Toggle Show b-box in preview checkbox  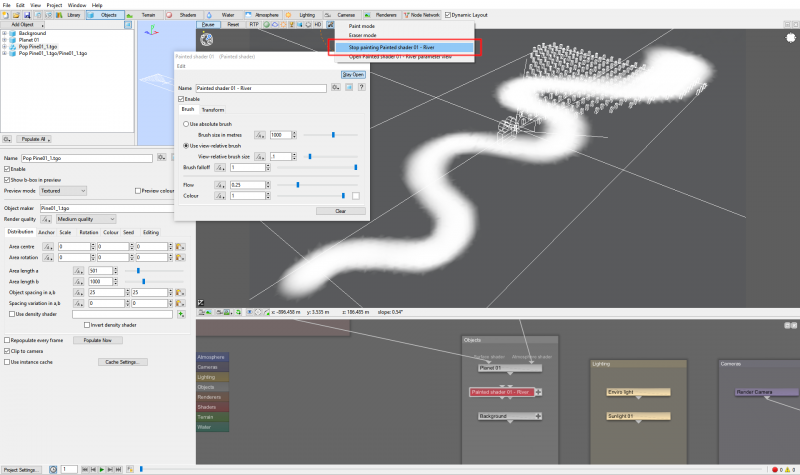[7, 180]
